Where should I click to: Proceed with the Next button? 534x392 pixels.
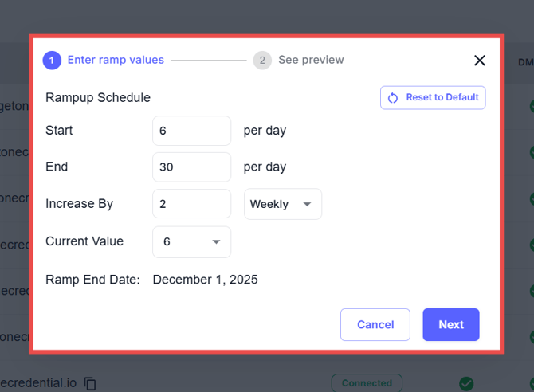click(x=451, y=324)
